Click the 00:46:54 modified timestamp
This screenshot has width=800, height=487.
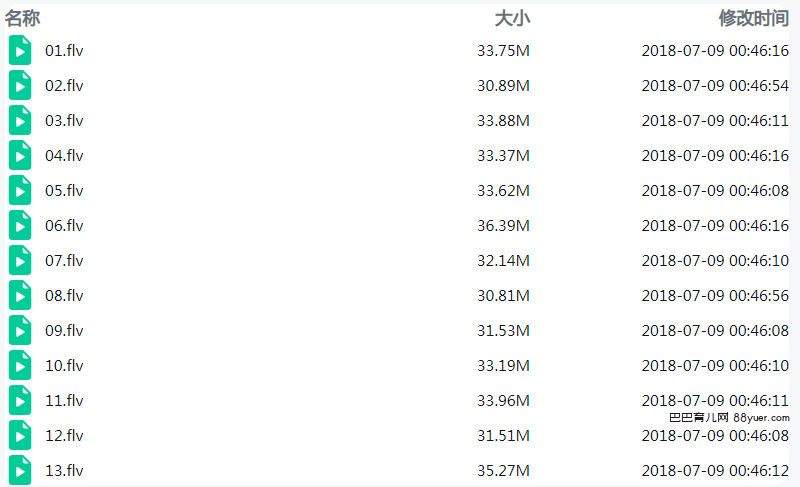[x=759, y=86]
